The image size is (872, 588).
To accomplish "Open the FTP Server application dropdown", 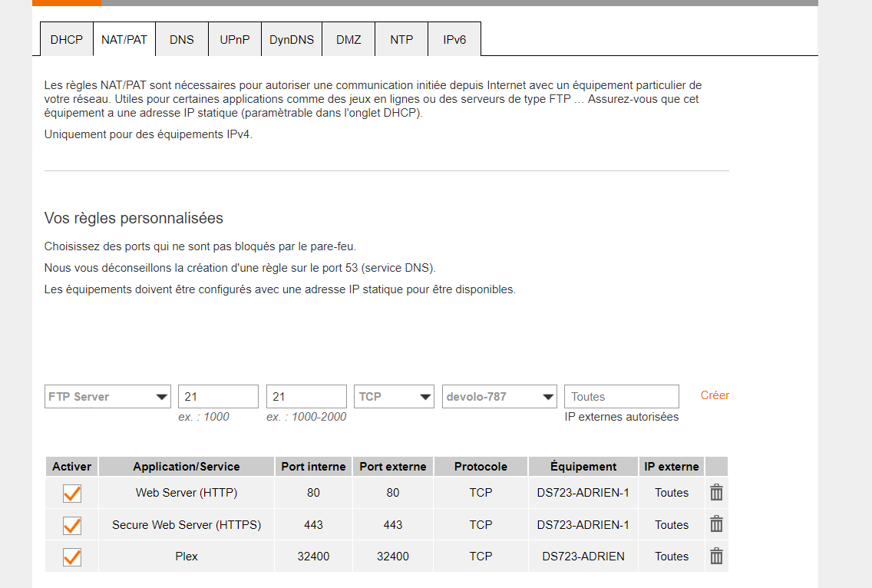I will tap(108, 397).
